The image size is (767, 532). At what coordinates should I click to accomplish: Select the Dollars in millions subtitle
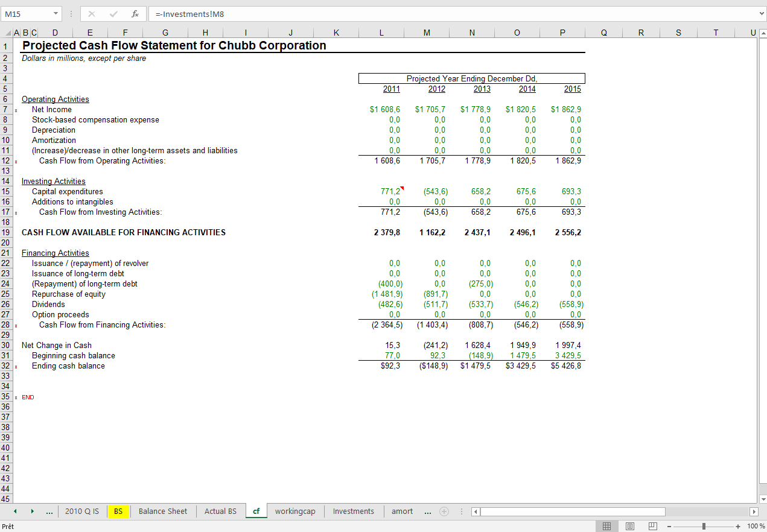click(84, 58)
